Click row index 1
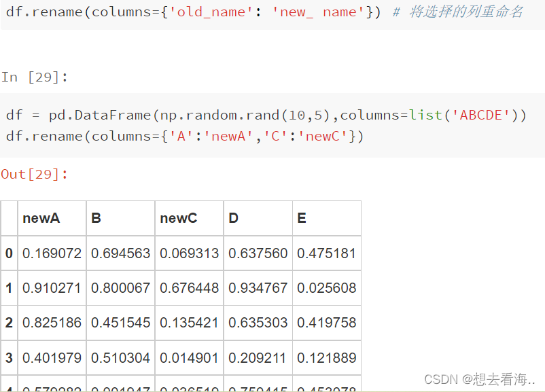The image size is (545, 392). coord(9,288)
